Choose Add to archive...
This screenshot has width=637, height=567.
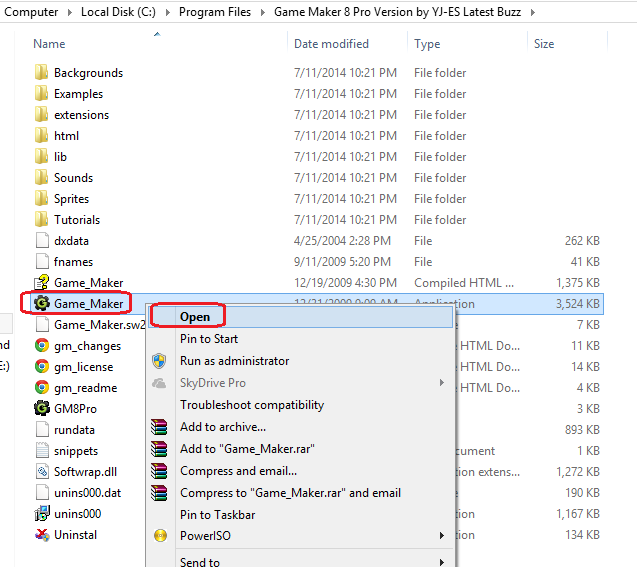click(x=300, y=427)
